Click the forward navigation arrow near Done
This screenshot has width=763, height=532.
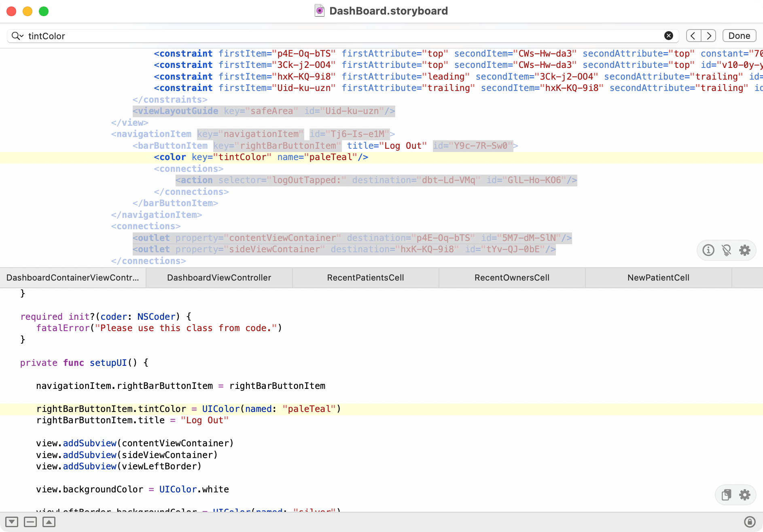tap(708, 36)
